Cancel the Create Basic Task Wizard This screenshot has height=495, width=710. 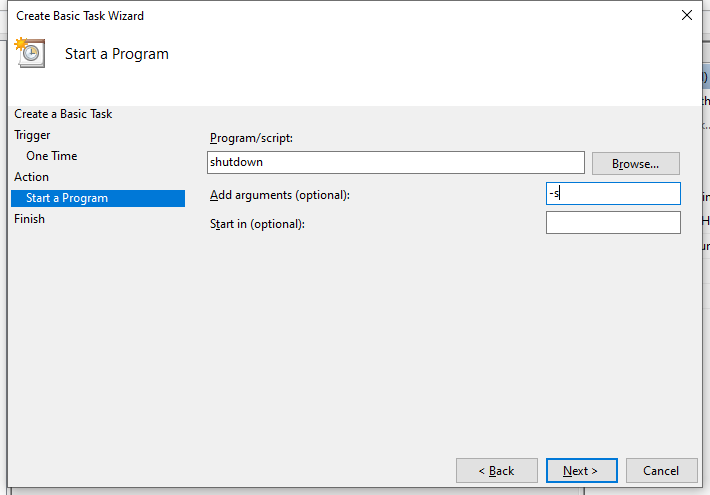point(661,471)
